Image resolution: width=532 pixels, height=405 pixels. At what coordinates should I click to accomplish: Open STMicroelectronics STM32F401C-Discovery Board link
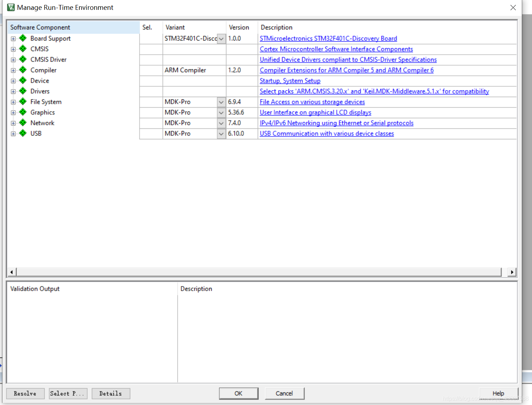(328, 38)
